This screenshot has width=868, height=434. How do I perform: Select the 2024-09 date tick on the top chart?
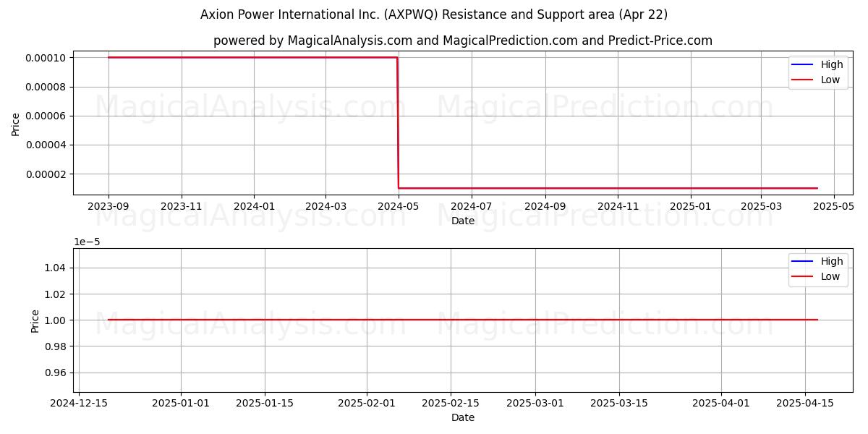click(545, 205)
